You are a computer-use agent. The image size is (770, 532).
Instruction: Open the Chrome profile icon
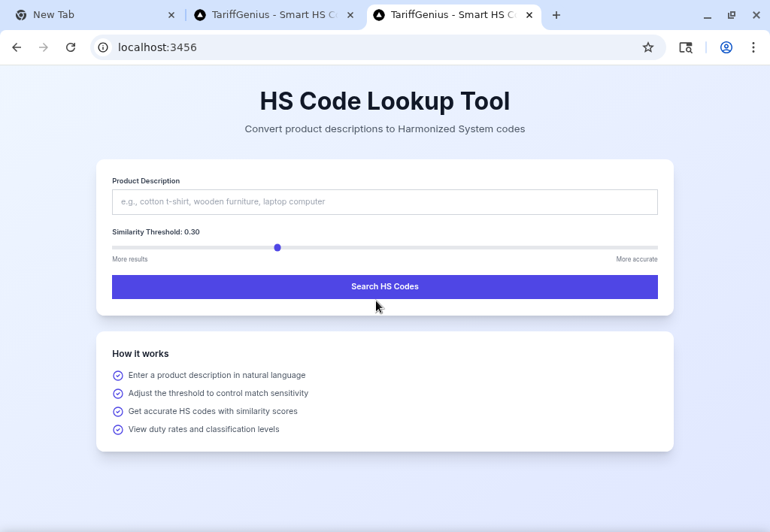tap(726, 47)
